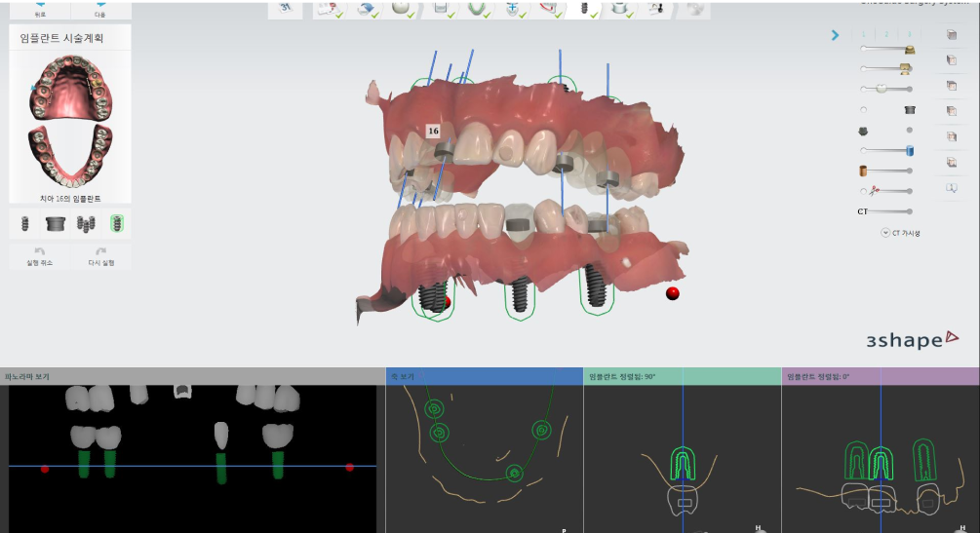Click the highlighted green implant icon
Screen dimensions: 980x533
point(117,224)
